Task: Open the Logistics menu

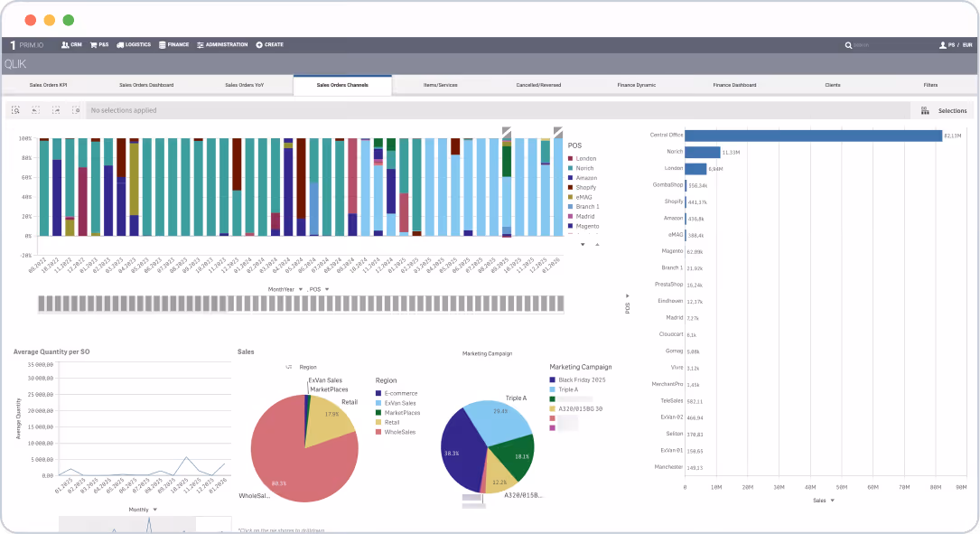Action: (134, 45)
